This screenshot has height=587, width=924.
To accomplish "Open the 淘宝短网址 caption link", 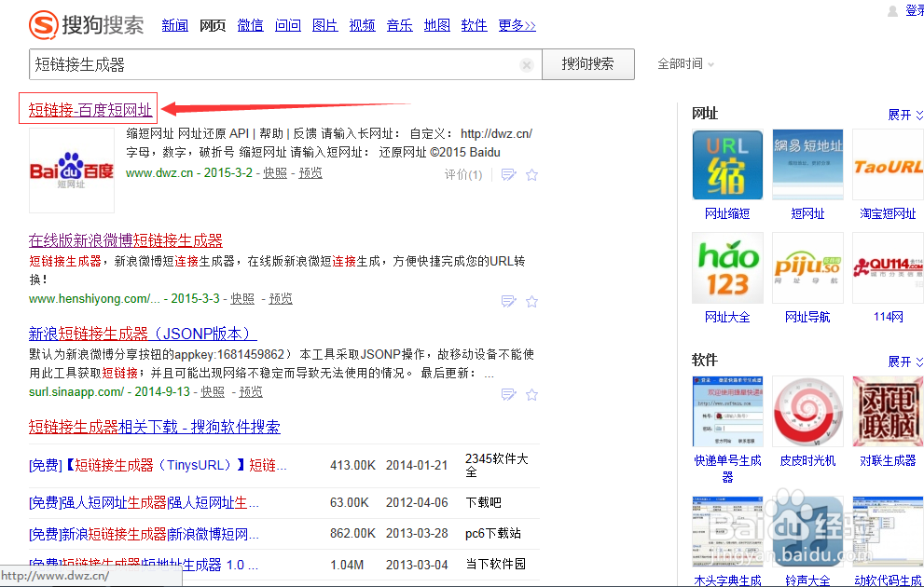I will click(888, 213).
